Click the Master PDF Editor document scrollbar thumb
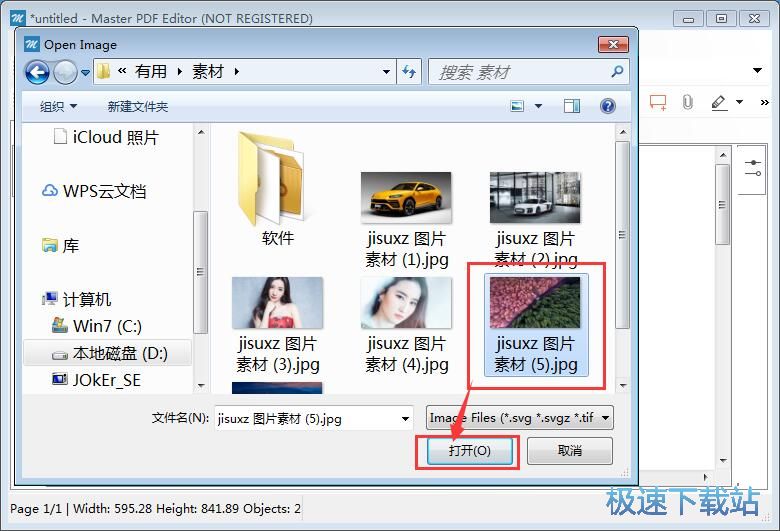The width and height of the screenshot is (780, 531). tap(722, 205)
